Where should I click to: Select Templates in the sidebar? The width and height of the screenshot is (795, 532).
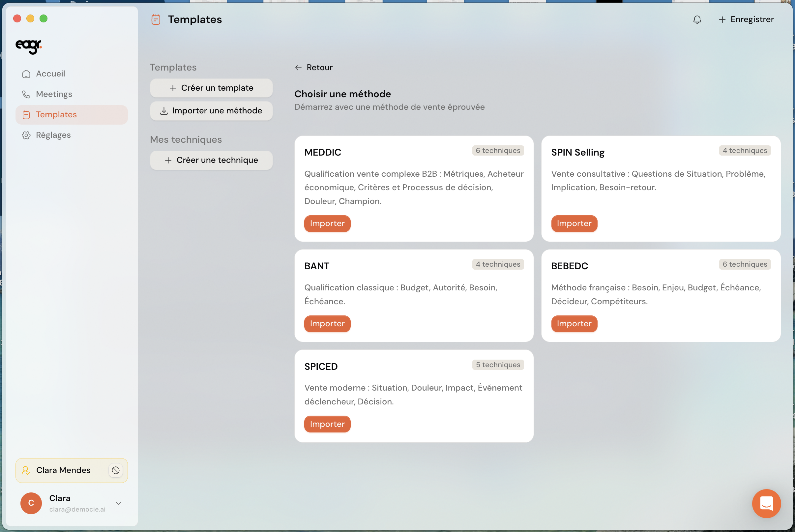[x=72, y=115]
